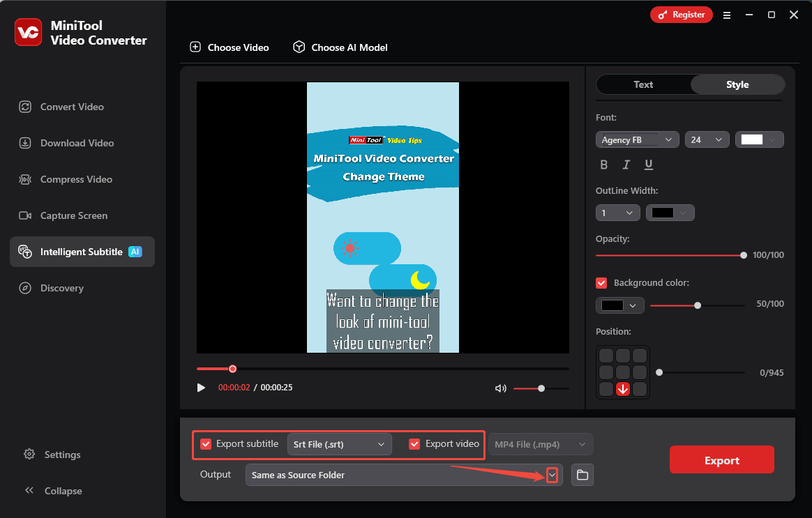Open the output folder browse icon
This screenshot has height=518, width=812.
tap(582, 475)
